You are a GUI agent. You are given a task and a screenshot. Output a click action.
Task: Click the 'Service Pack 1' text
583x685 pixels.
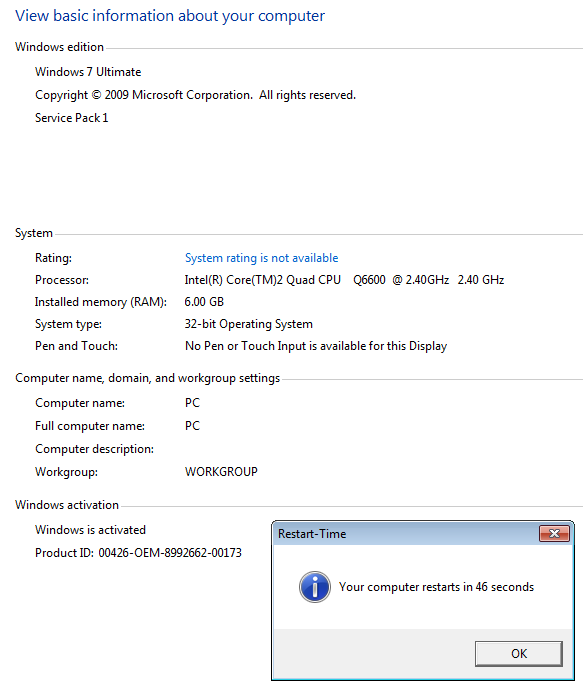[71, 118]
